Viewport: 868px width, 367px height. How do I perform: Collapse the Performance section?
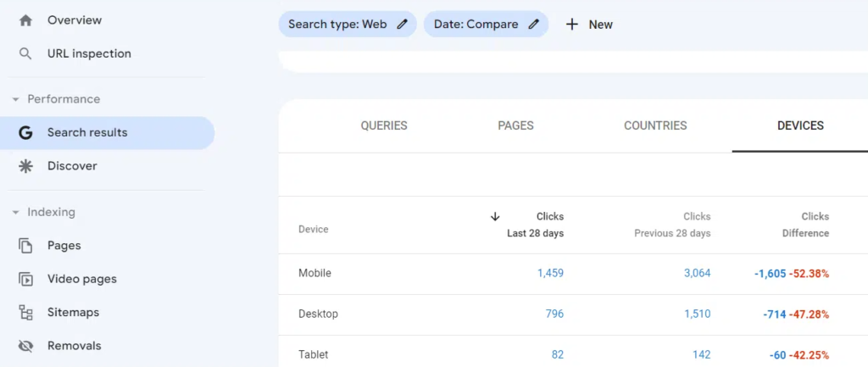pos(15,99)
